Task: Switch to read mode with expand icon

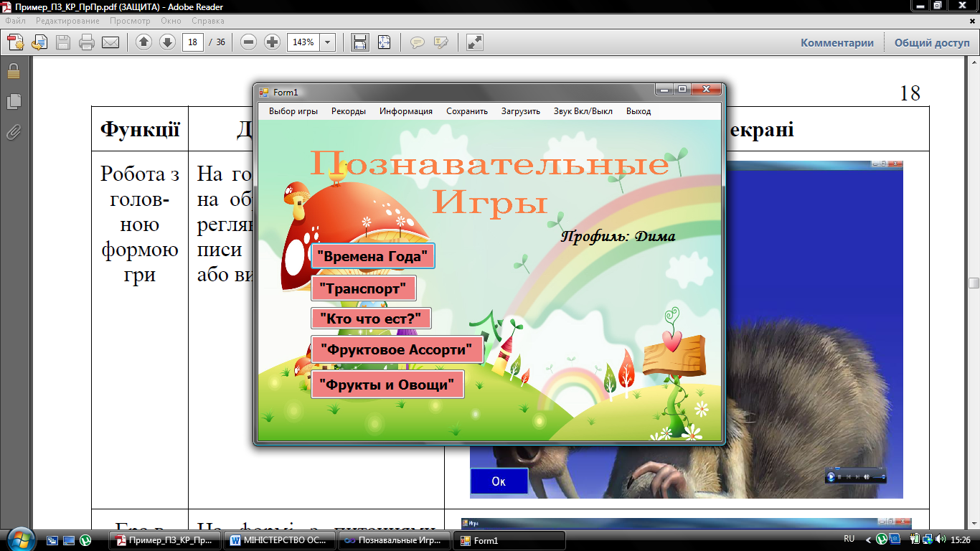Action: (474, 42)
